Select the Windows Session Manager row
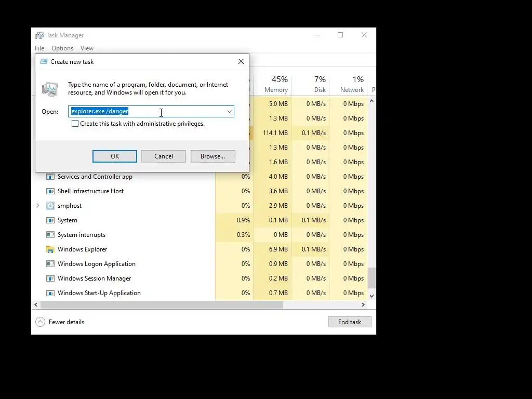 click(200, 278)
